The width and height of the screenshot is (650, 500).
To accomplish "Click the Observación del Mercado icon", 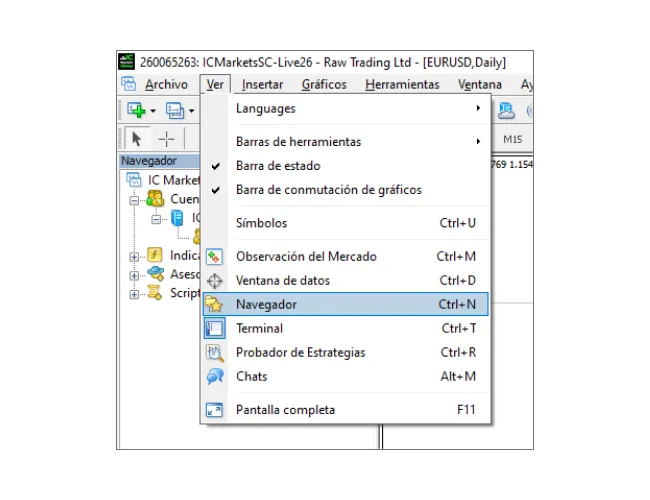I will [214, 257].
